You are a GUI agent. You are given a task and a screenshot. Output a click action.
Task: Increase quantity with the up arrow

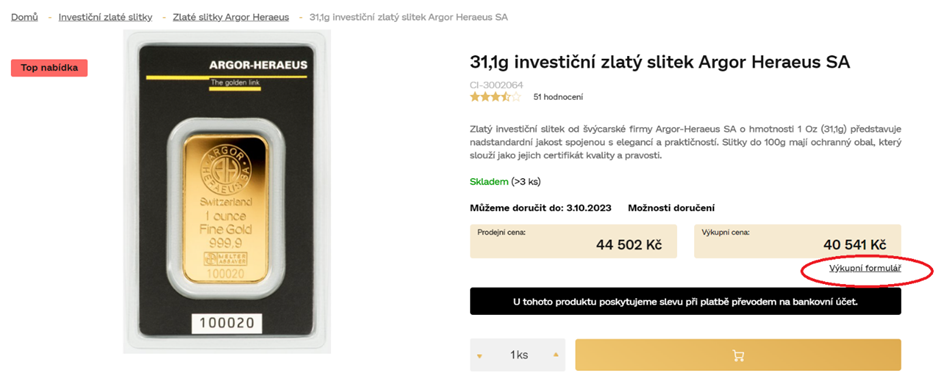[x=556, y=355]
